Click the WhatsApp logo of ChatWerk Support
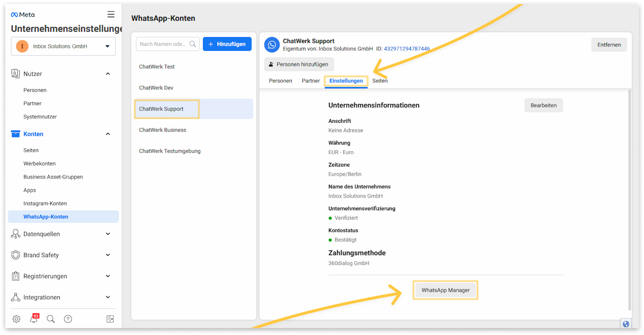The height and width of the screenshot is (335, 644). (272, 45)
